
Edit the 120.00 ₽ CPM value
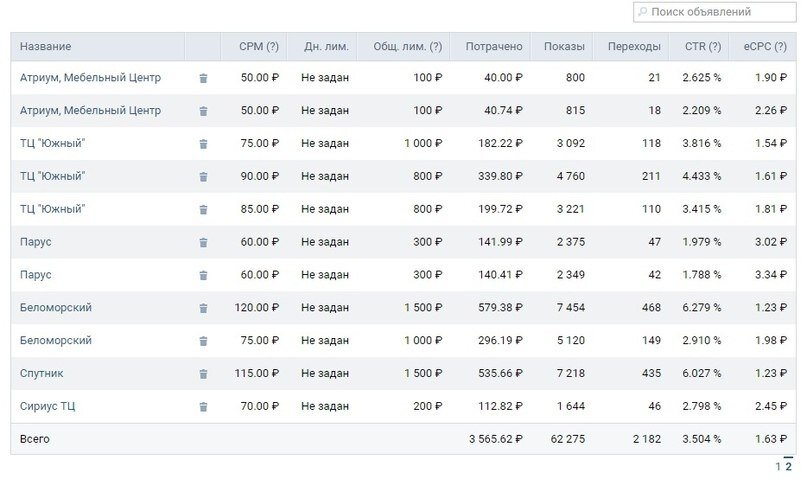[256, 308]
